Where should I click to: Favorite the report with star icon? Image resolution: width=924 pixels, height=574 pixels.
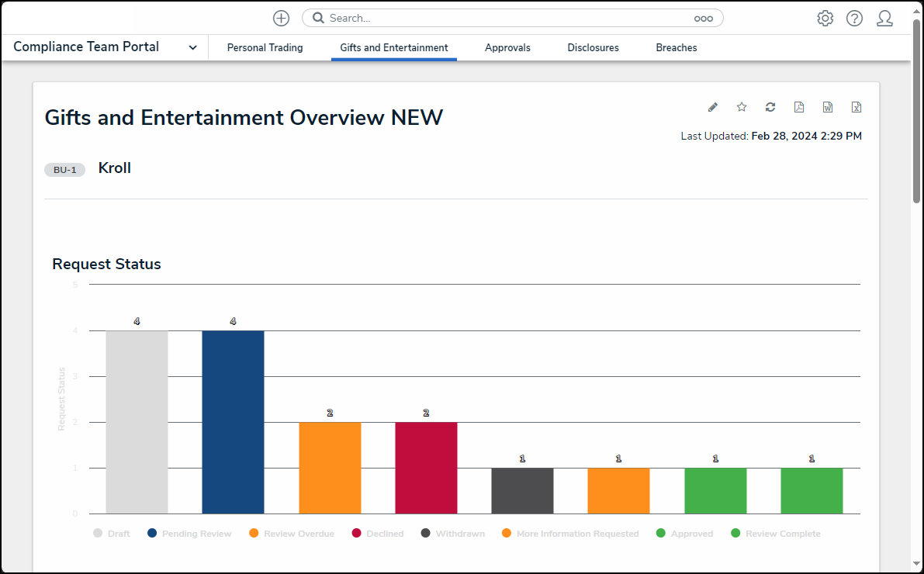tap(742, 107)
